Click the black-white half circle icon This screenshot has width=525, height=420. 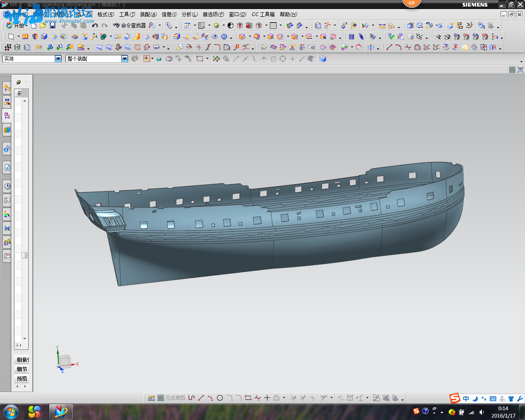coord(231,25)
